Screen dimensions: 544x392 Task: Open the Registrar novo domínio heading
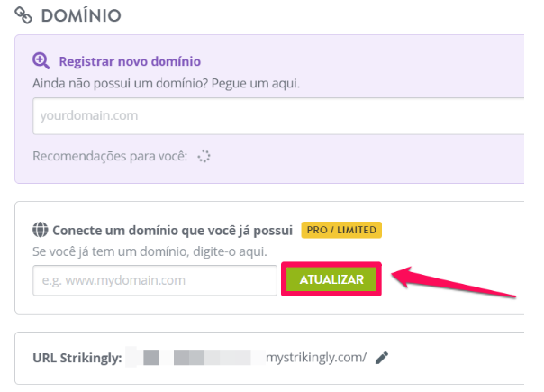coord(130,61)
